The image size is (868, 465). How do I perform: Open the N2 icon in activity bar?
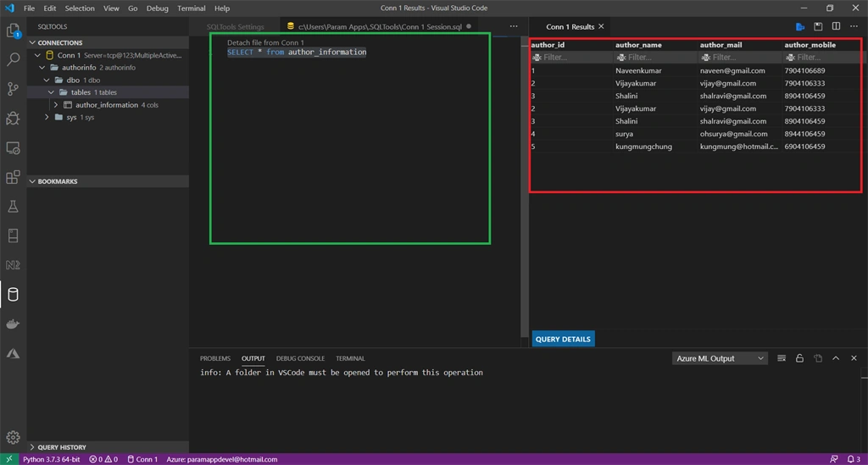[x=13, y=265]
